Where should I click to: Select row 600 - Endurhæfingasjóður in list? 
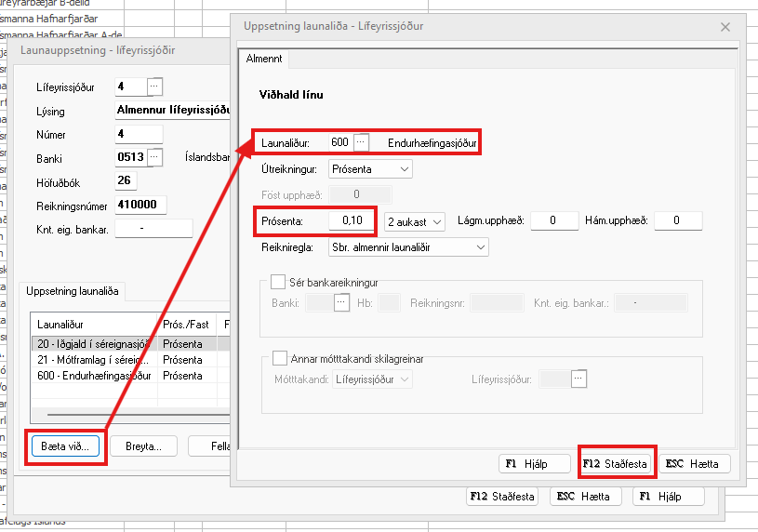point(93,376)
